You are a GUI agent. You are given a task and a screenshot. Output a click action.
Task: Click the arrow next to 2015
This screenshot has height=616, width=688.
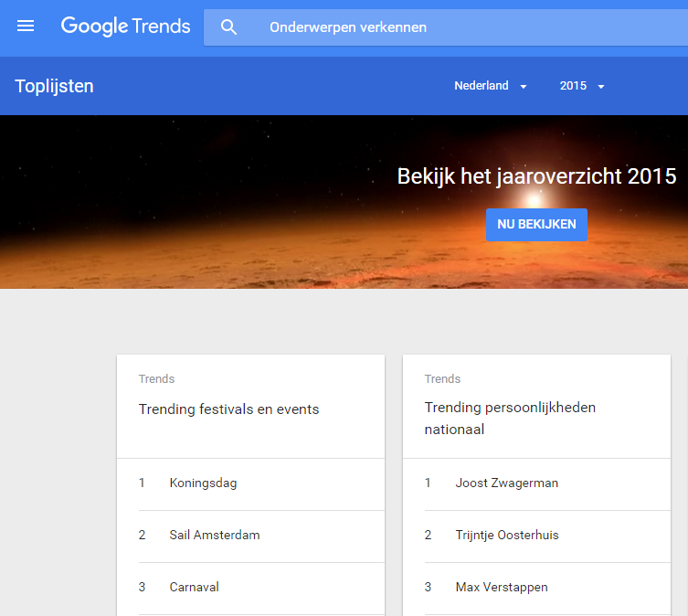click(601, 87)
